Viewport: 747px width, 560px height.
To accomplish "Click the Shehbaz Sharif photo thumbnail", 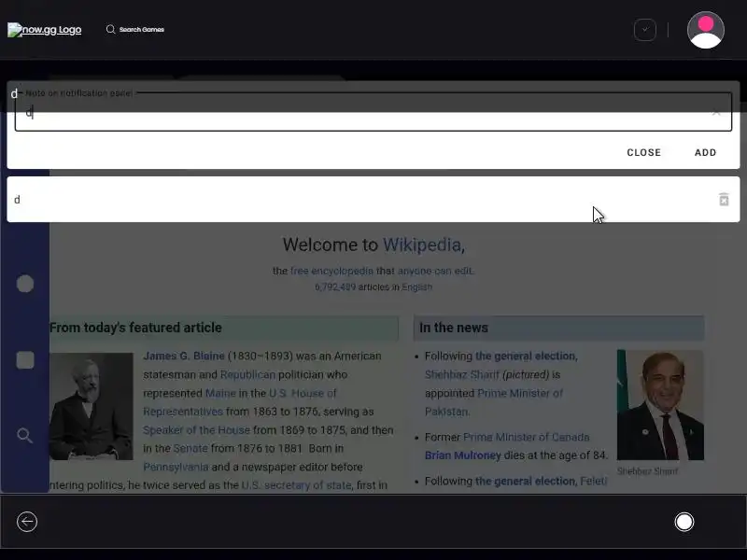I will point(660,405).
